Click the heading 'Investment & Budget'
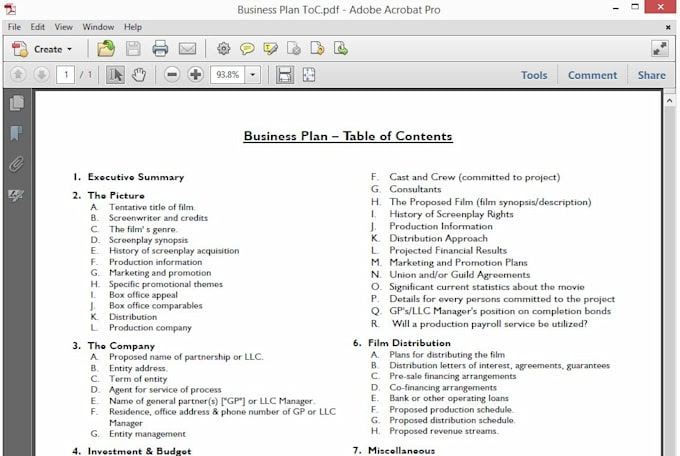680x456 pixels. click(x=139, y=451)
